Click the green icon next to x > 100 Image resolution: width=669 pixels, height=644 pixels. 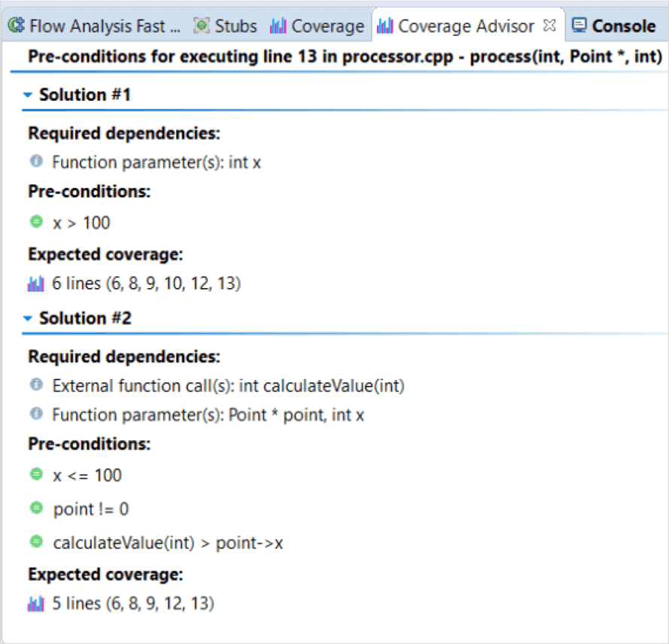tap(35, 223)
